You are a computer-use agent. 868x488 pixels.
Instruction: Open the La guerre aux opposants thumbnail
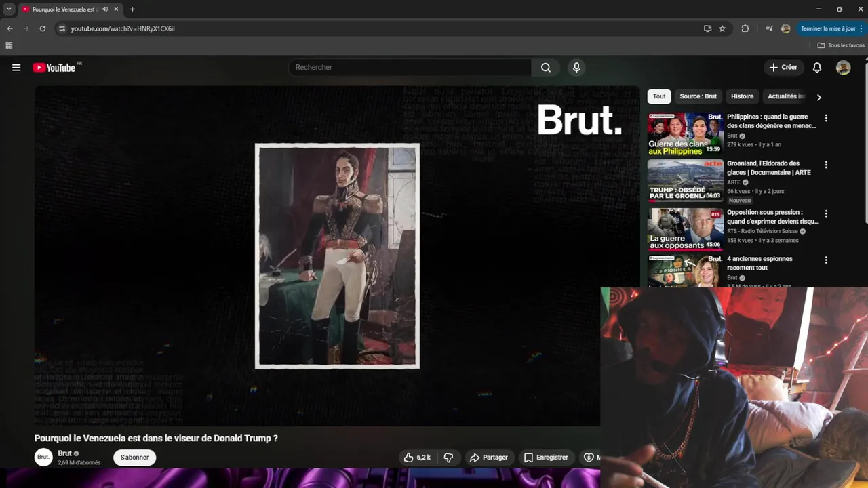tap(685, 230)
